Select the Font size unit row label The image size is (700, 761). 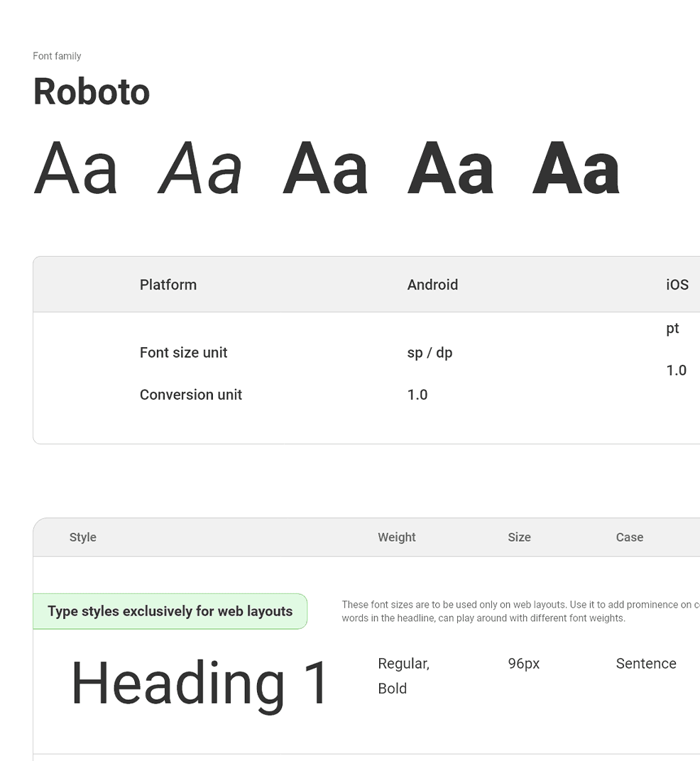[x=183, y=353]
